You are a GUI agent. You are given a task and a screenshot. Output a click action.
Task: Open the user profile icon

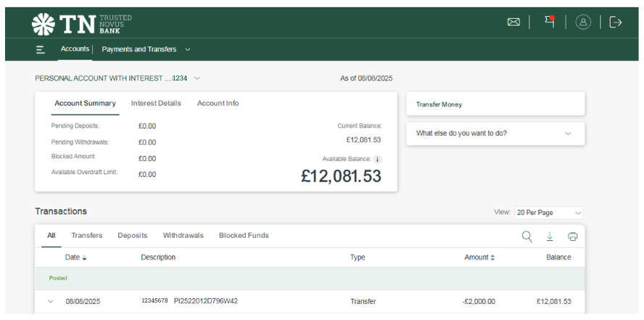pyautogui.click(x=583, y=22)
